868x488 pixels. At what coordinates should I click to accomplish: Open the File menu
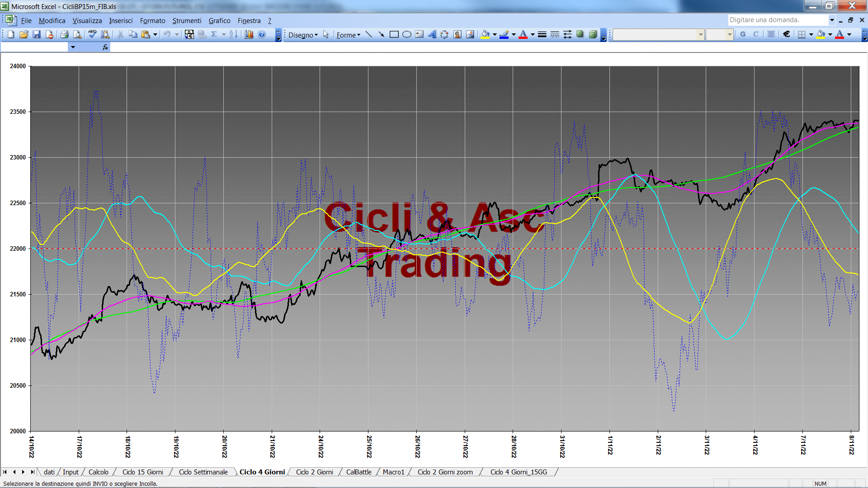26,21
